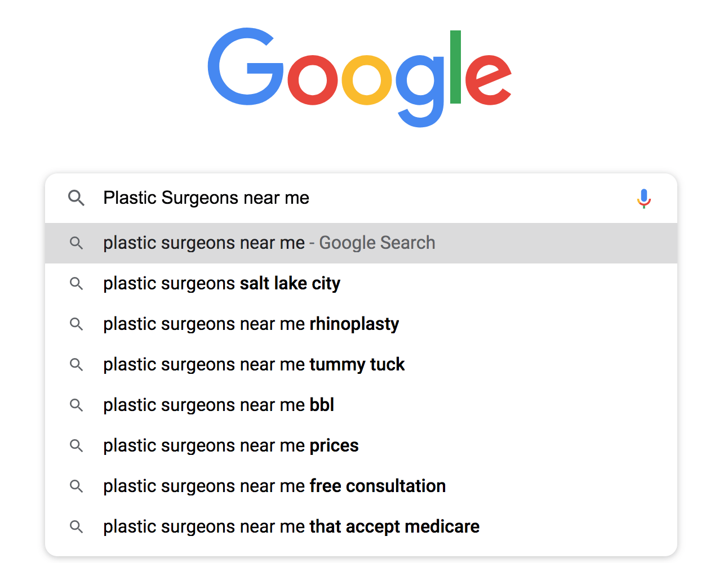Click the search icon next to the "bbl" suggestion

(x=77, y=405)
